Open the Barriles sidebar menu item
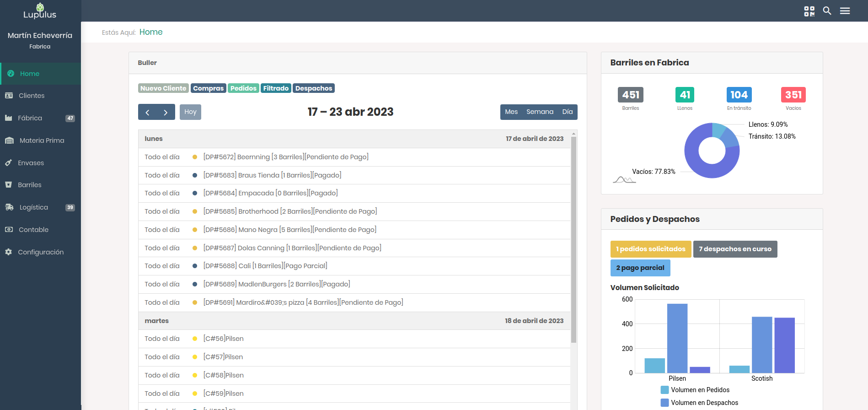The image size is (868, 410). click(x=30, y=185)
